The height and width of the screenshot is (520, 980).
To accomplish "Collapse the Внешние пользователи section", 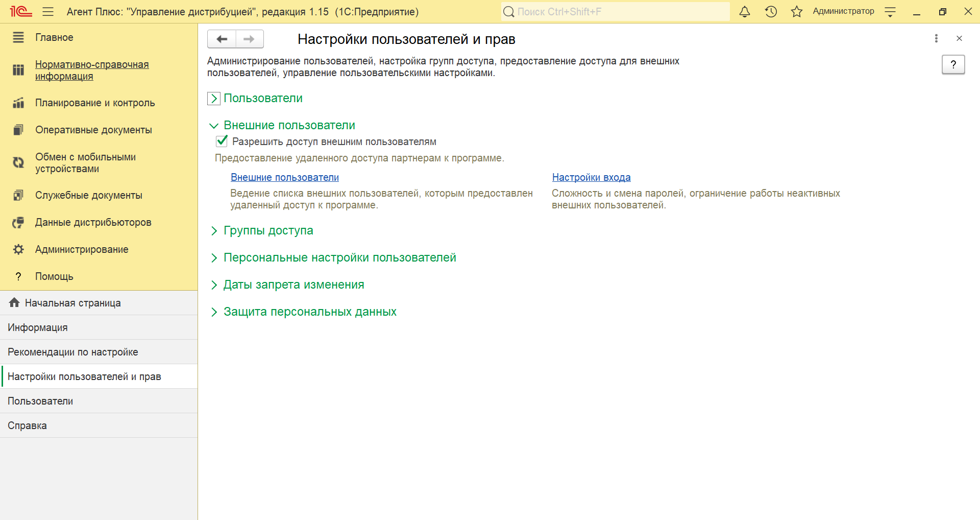I will pyautogui.click(x=214, y=126).
